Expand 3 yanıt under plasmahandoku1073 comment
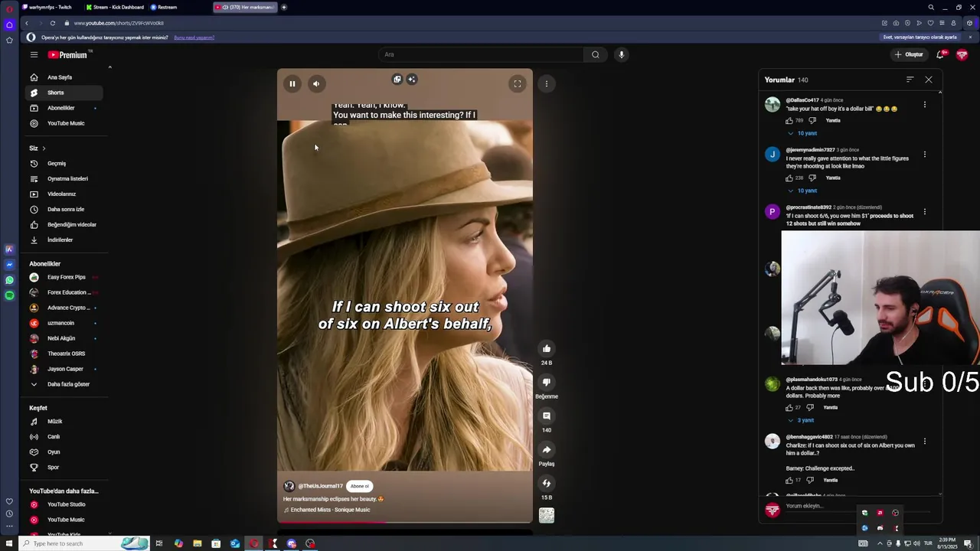 [x=801, y=420]
